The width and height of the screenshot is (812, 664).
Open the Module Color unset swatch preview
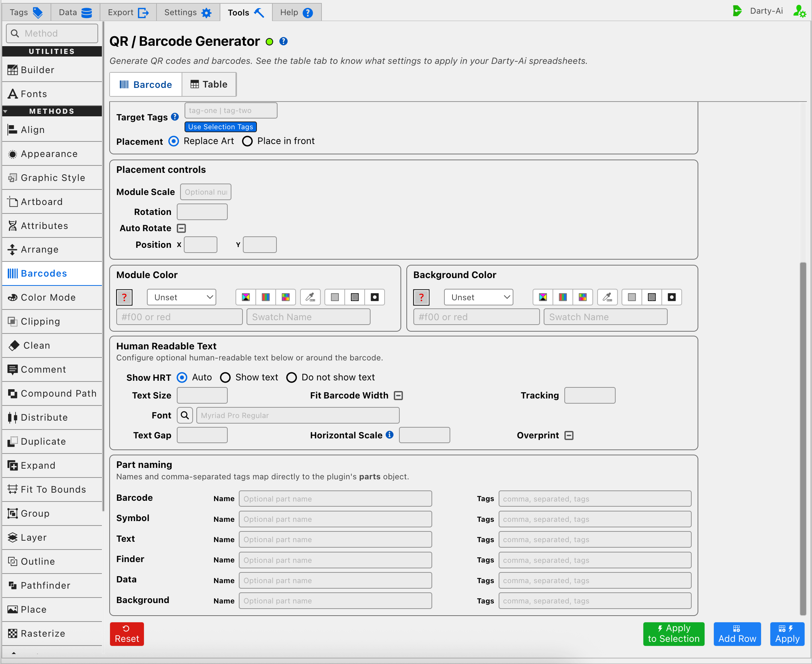coord(124,297)
